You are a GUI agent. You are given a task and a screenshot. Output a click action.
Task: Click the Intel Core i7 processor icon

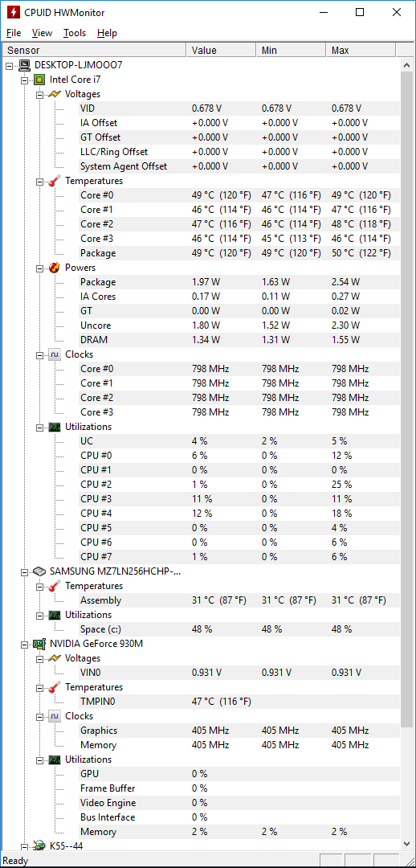pos(39,80)
